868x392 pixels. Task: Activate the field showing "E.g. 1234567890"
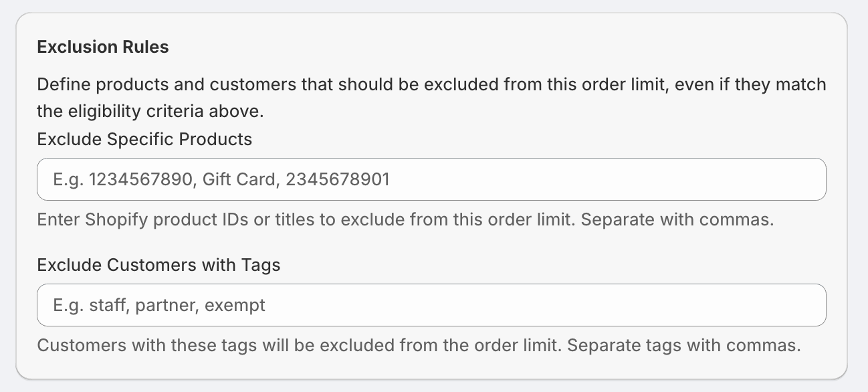(x=431, y=179)
